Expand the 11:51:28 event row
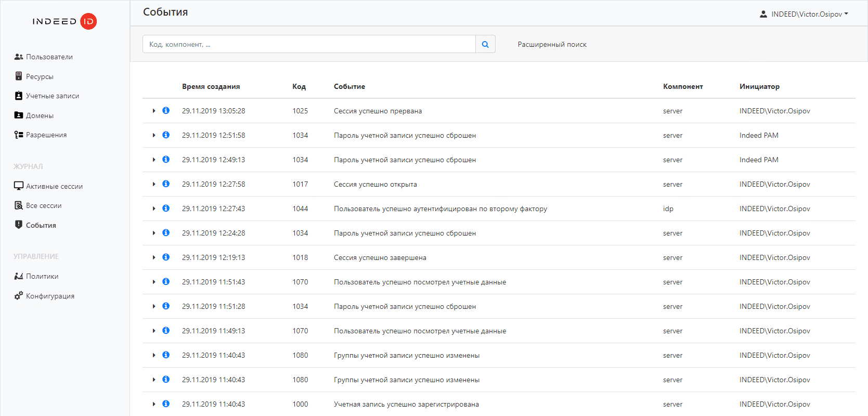Image resolution: width=868 pixels, height=416 pixels. [x=154, y=306]
